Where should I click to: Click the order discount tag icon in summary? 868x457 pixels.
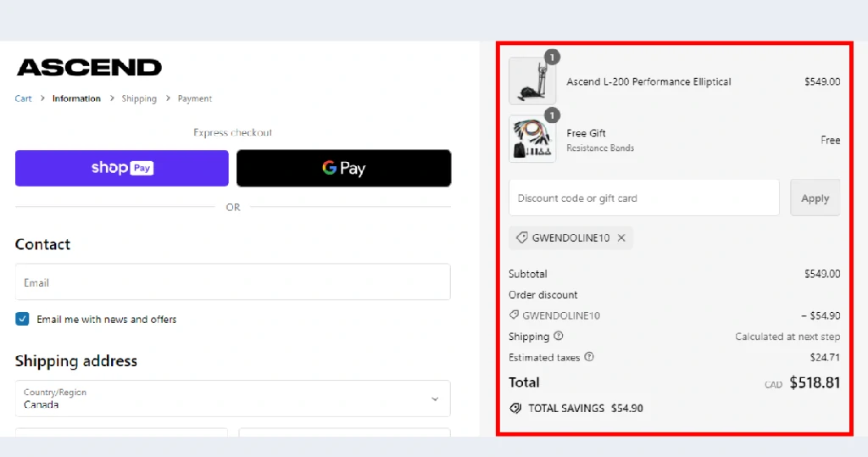pyautogui.click(x=514, y=315)
